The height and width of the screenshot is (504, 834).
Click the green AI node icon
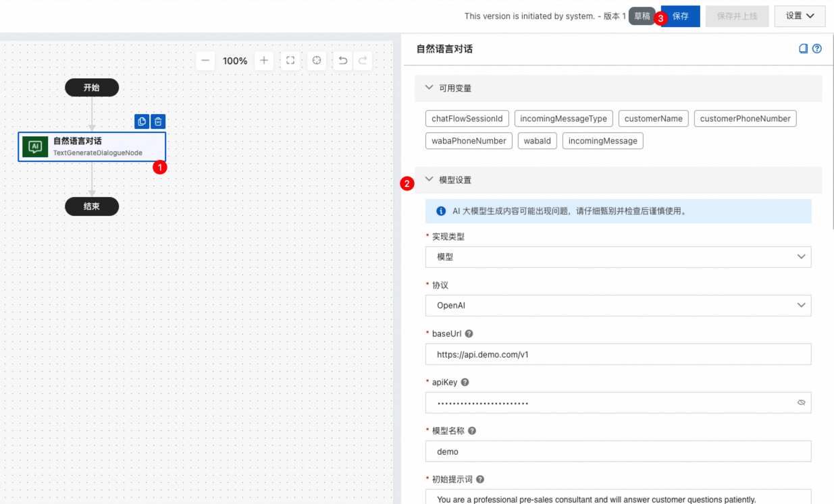pos(35,146)
